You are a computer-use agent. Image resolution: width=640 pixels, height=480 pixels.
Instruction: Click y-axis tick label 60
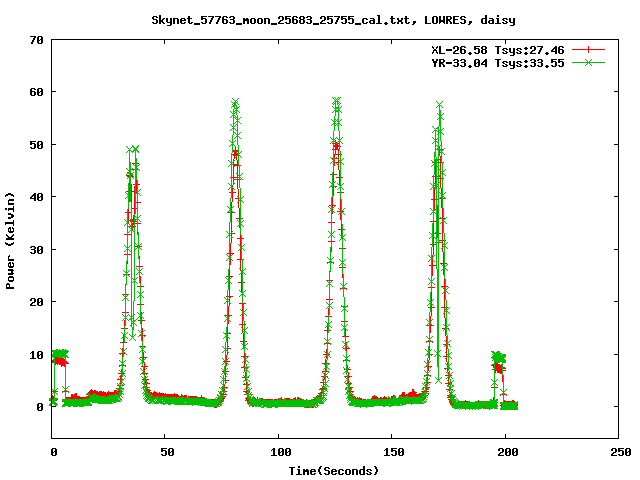(x=36, y=92)
